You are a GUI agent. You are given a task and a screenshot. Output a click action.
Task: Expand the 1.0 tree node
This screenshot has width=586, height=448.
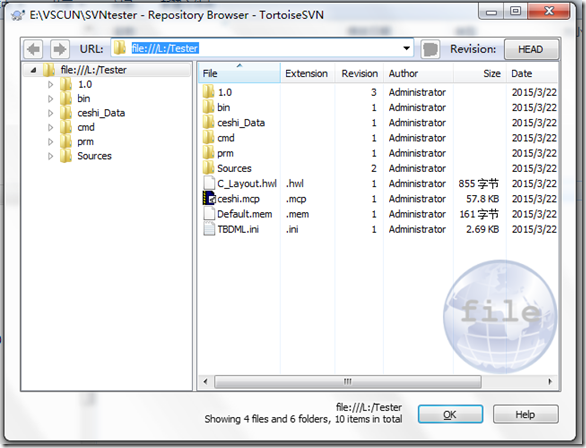[50, 84]
